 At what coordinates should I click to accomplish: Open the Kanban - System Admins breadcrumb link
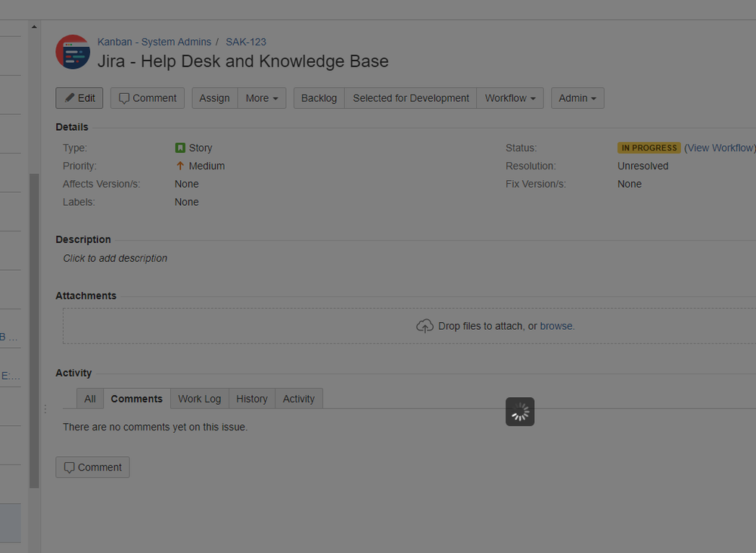[154, 42]
